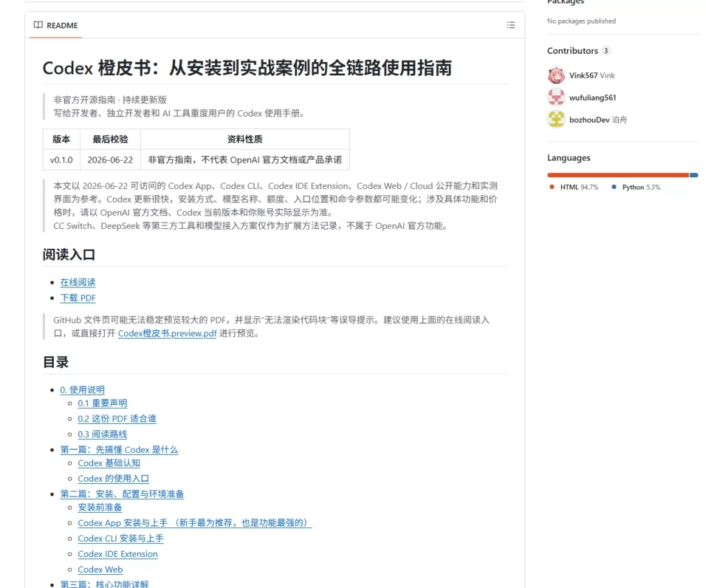Click the orange HTML legend dot
The width and height of the screenshot is (706, 588).
coord(552,187)
